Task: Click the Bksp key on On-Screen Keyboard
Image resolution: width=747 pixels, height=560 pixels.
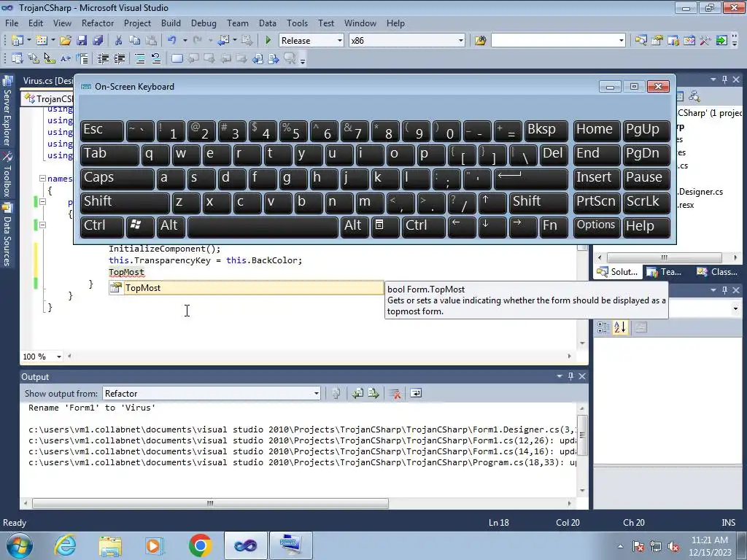Action: point(546,130)
